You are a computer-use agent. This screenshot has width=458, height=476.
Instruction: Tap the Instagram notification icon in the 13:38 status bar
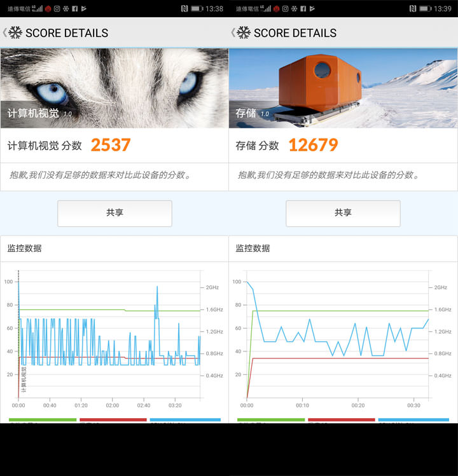(x=57, y=9)
